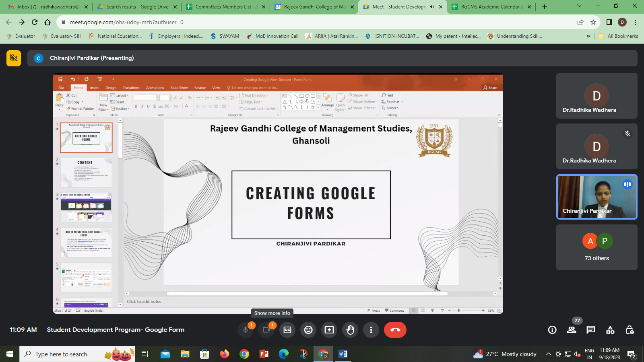Switch to Committees Members List tab
644x362 pixels.
point(226,7)
